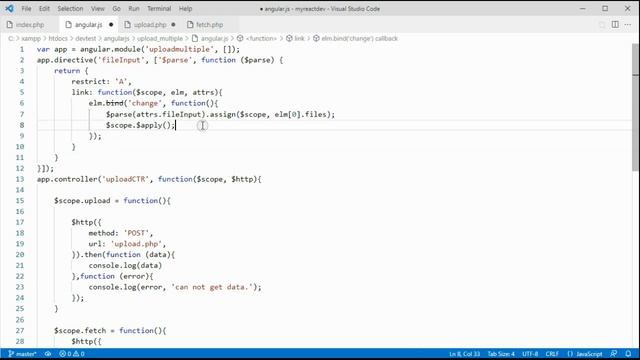This screenshot has width=640, height=360.
Task: Open the View menu
Action: click(98, 9)
